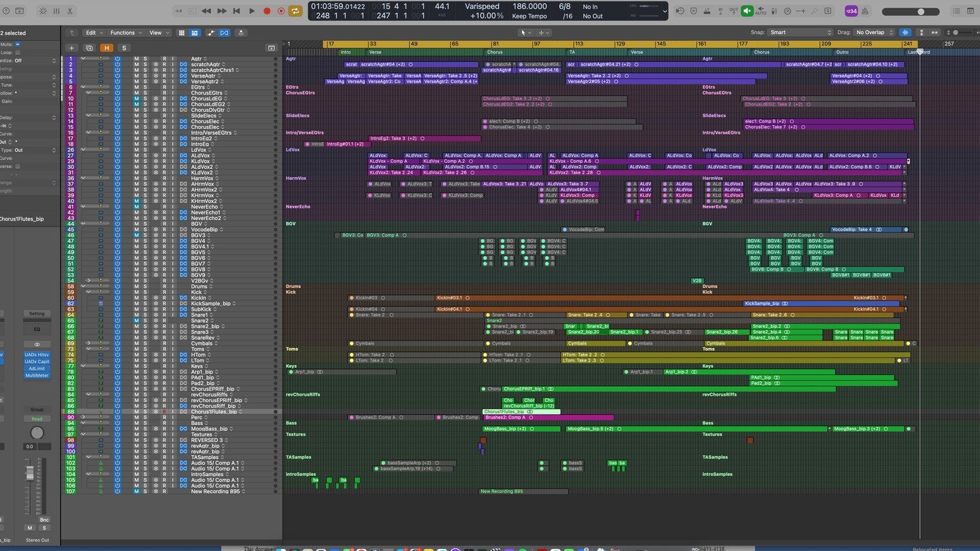Image resolution: width=980 pixels, height=551 pixels.
Task: Open Smart Controls with the dial icon
Action: [43, 11]
